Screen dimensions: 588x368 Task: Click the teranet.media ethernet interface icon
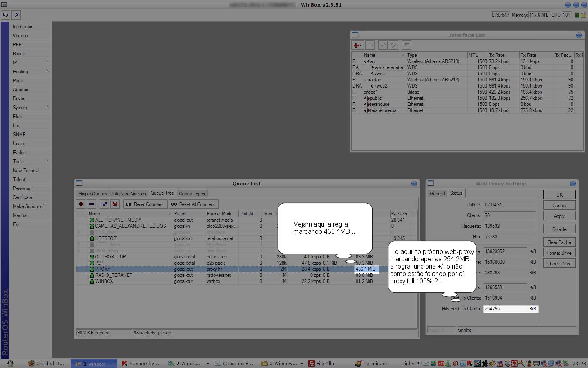click(367, 110)
